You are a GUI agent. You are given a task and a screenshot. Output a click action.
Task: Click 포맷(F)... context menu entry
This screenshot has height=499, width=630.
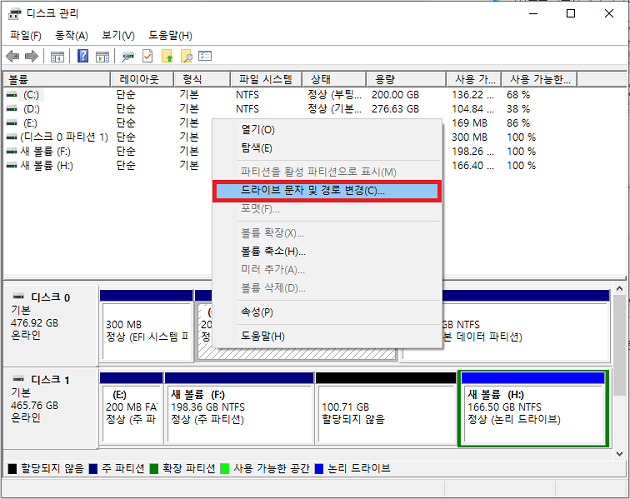point(327,209)
